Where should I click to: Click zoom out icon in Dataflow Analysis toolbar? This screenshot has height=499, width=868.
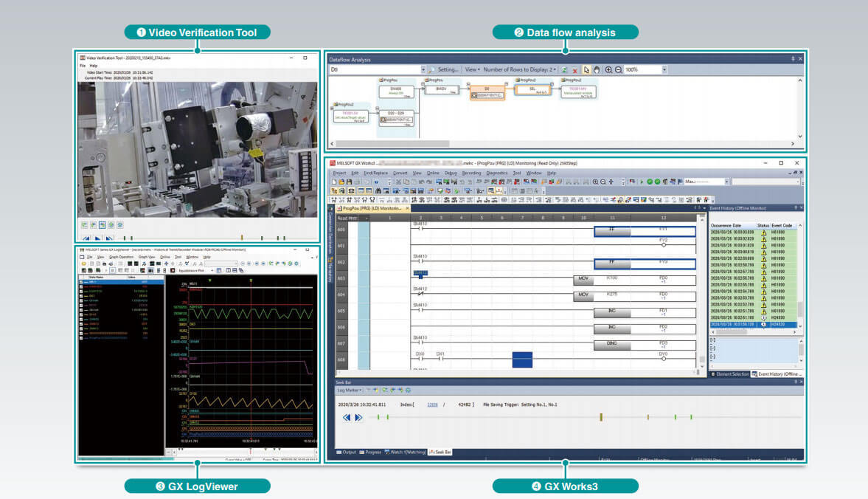click(617, 69)
